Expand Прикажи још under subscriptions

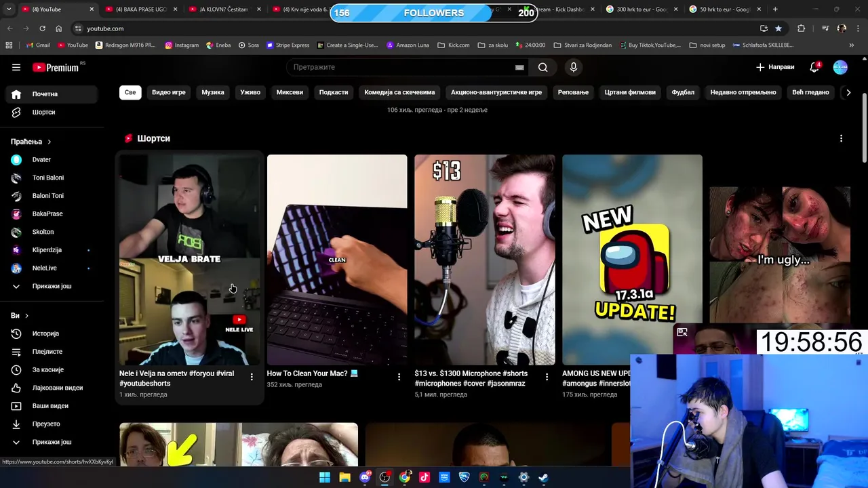click(x=53, y=286)
